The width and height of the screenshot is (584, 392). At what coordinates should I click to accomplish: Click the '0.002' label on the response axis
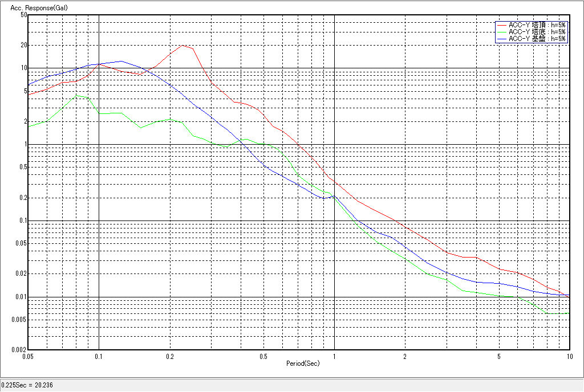coord(20,350)
